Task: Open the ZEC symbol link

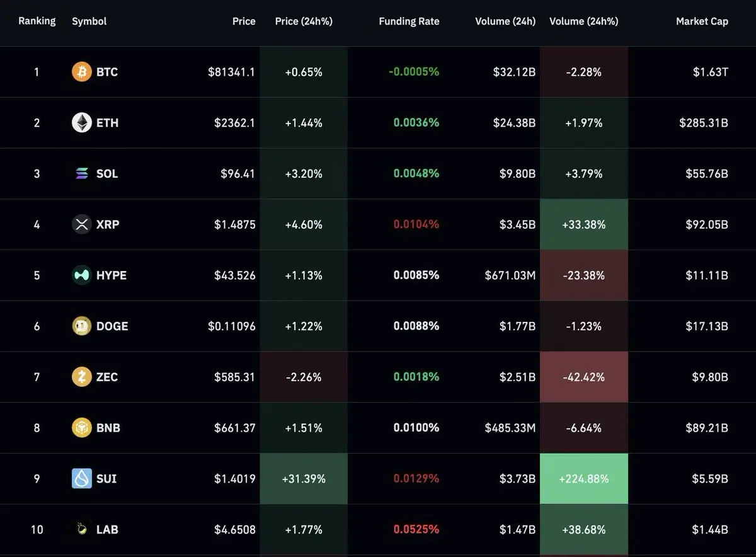Action: click(x=107, y=377)
